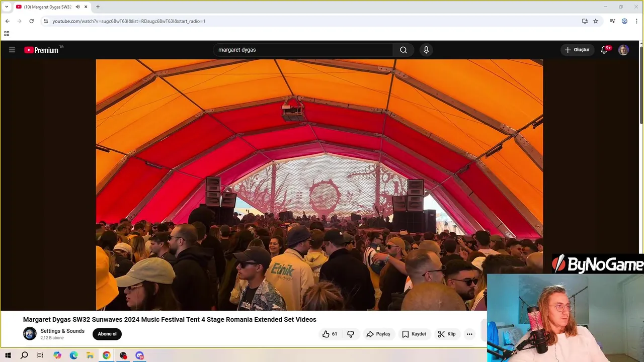Image resolution: width=644 pixels, height=362 pixels.
Task: Like the video with thumbs up
Action: [x=330, y=334]
